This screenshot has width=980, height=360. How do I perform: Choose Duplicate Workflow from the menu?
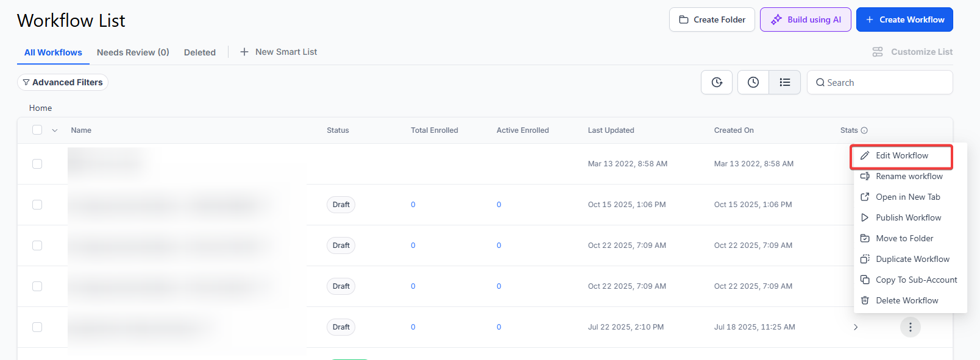912,259
